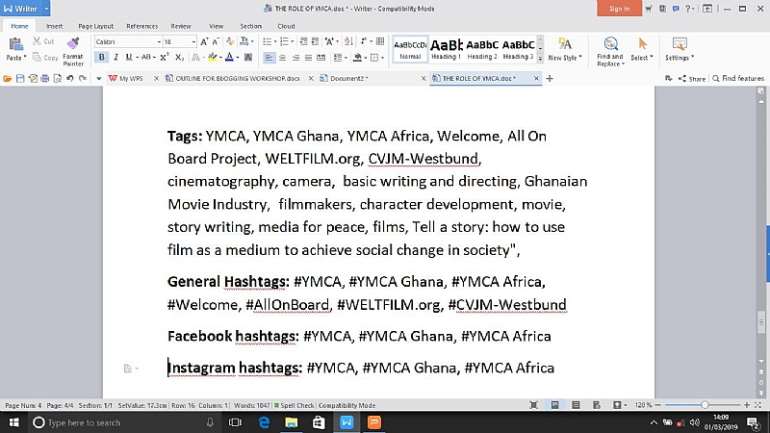Viewport: 770px width, 433px height.
Task: Select the Format Painter tool
Action: [73, 51]
